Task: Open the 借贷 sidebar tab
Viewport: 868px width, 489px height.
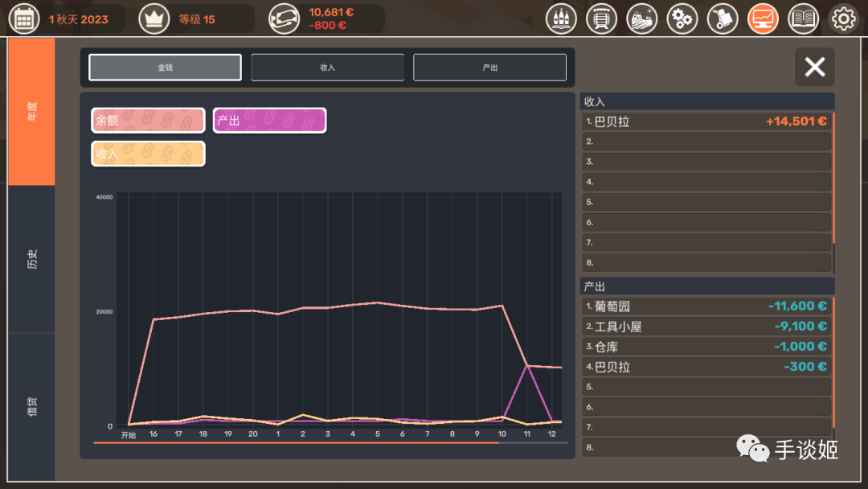Action: pyautogui.click(x=31, y=402)
